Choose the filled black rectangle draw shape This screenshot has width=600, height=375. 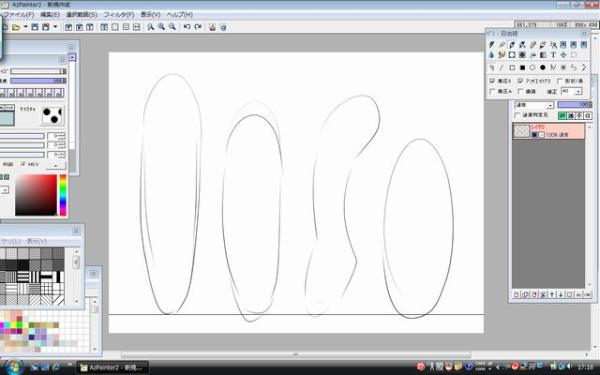pos(522,68)
